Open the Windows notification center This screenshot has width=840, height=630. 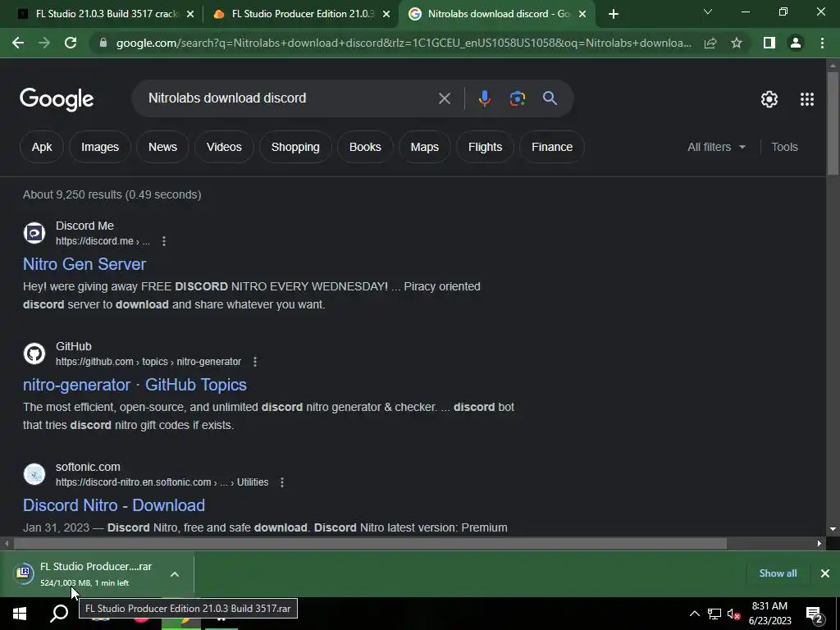click(815, 614)
